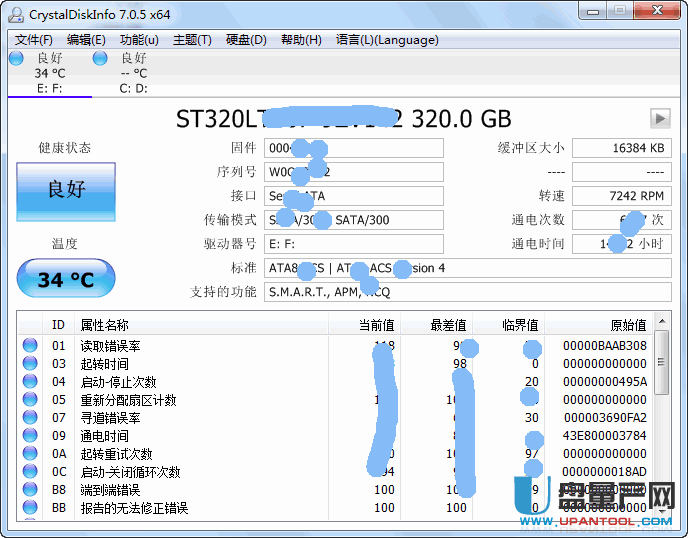Image resolution: width=688 pixels, height=538 pixels.
Task: Click the status icon for 寻道错误率 row
Action: coord(30,418)
